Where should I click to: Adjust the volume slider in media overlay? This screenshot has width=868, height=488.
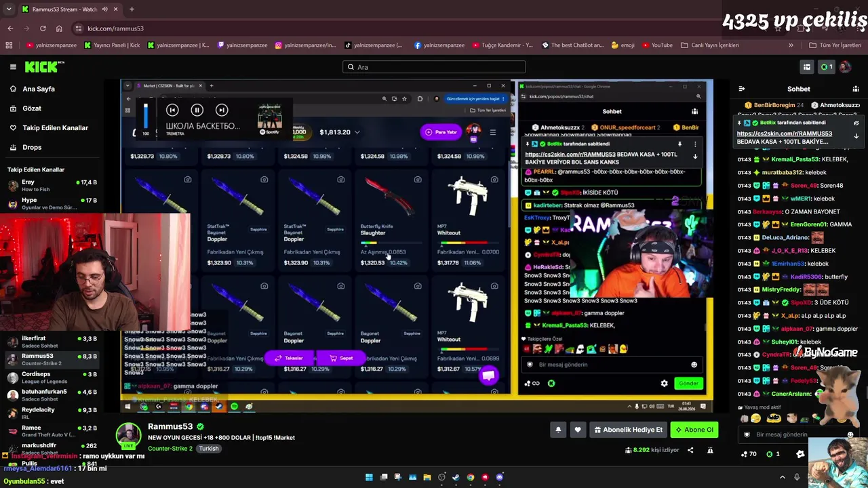(145, 116)
